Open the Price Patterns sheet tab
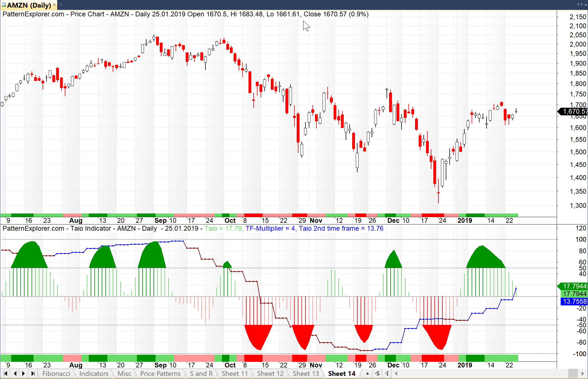This screenshot has height=379, width=588. click(x=160, y=374)
